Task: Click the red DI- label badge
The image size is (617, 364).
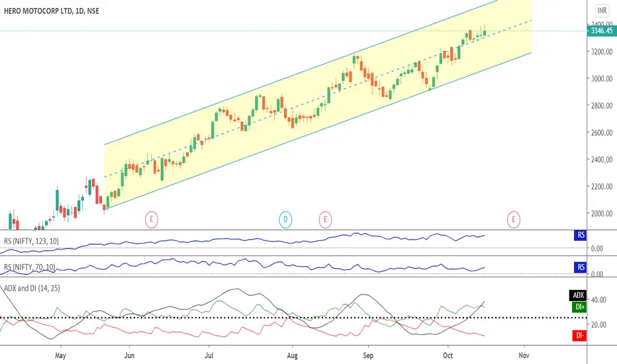Action: [579, 336]
